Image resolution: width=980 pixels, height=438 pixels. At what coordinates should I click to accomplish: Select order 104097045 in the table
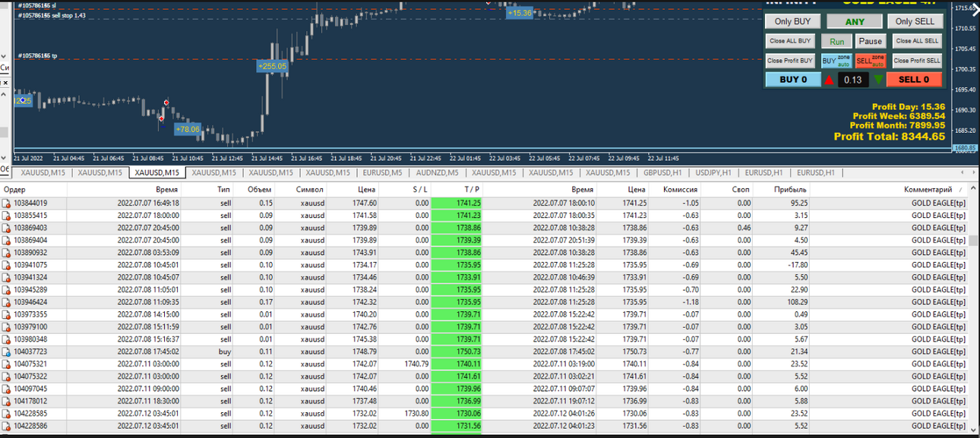(484, 389)
